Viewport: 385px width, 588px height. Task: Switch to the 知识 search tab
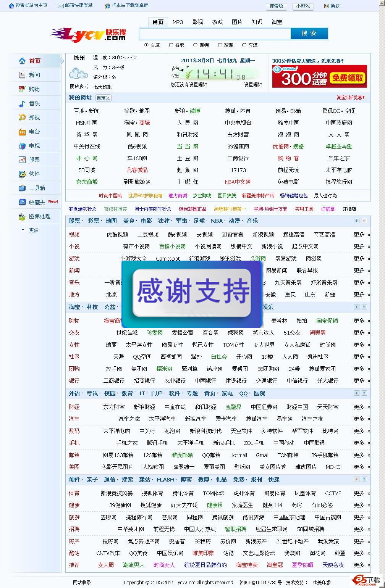click(x=257, y=22)
